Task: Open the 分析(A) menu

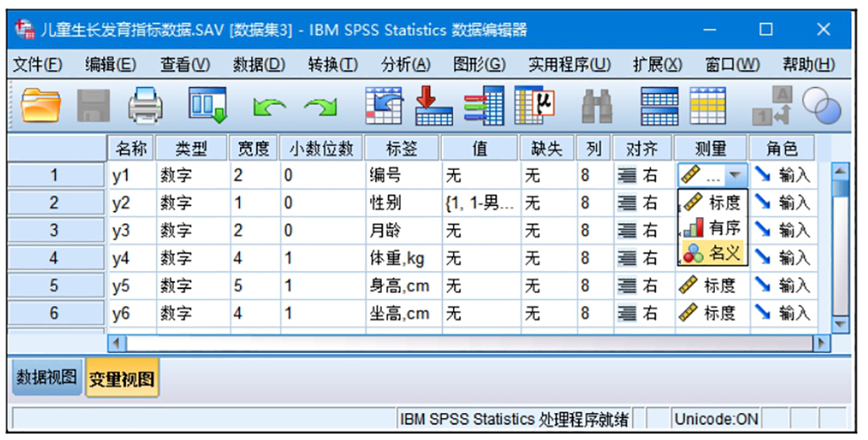Action: tap(406, 65)
